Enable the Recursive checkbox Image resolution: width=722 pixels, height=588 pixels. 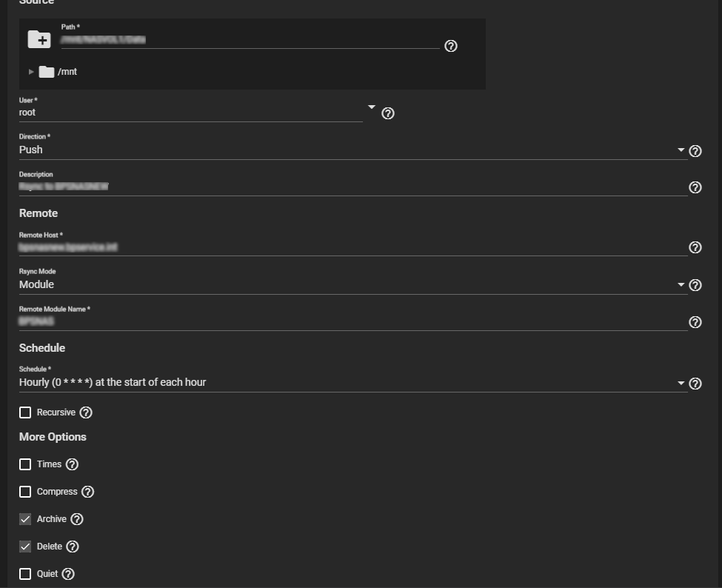point(25,412)
